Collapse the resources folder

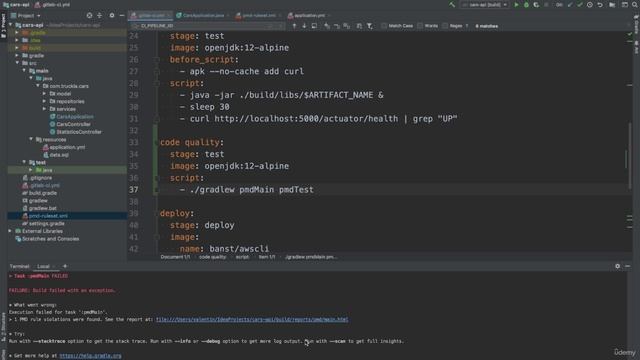click(31, 139)
